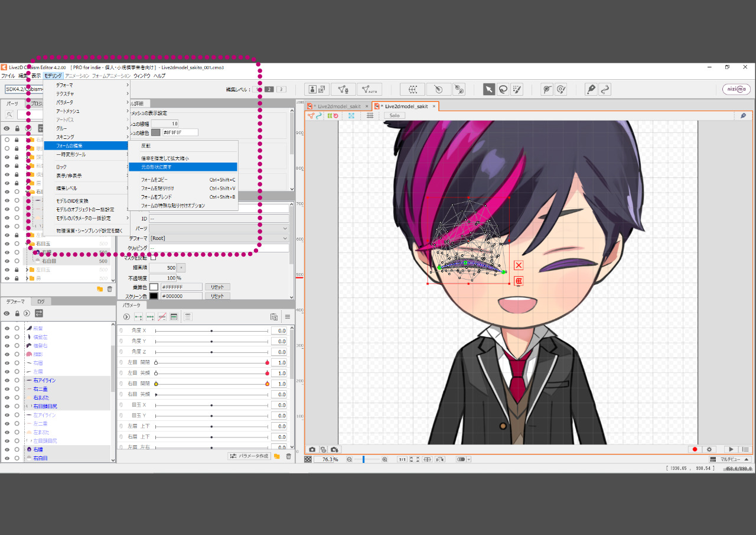Hide the 右アイライン deformer item

click(7, 380)
